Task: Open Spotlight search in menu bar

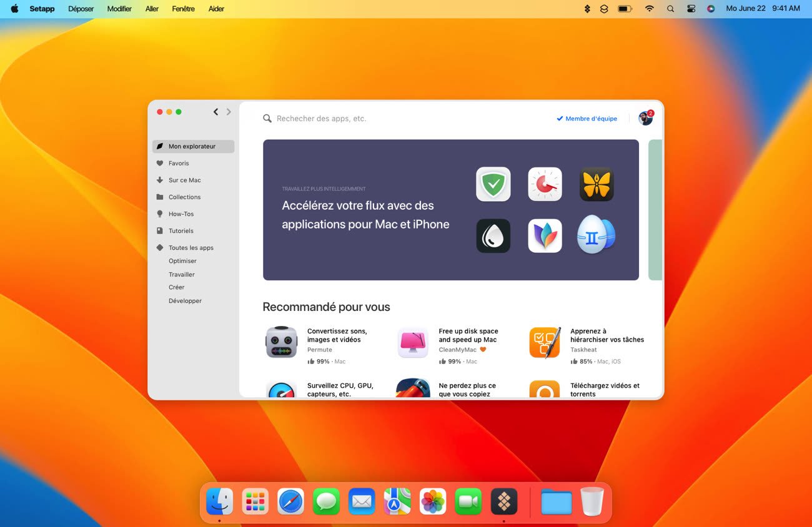Action: click(x=670, y=9)
